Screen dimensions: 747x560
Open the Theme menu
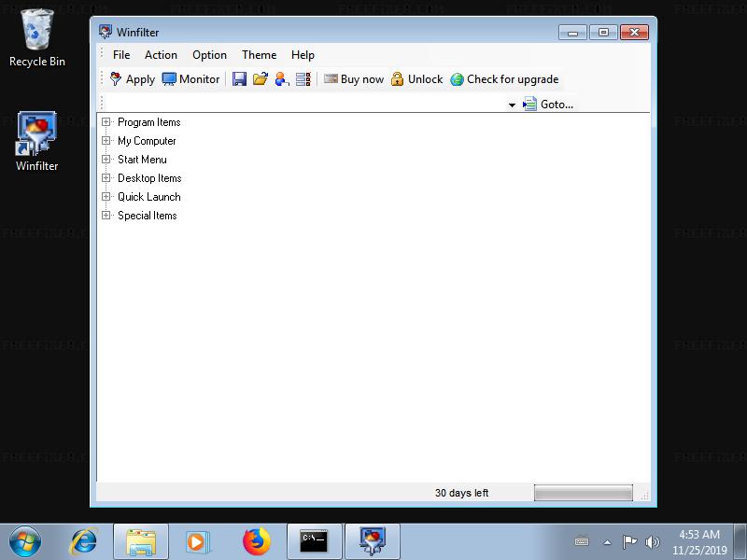tap(260, 55)
